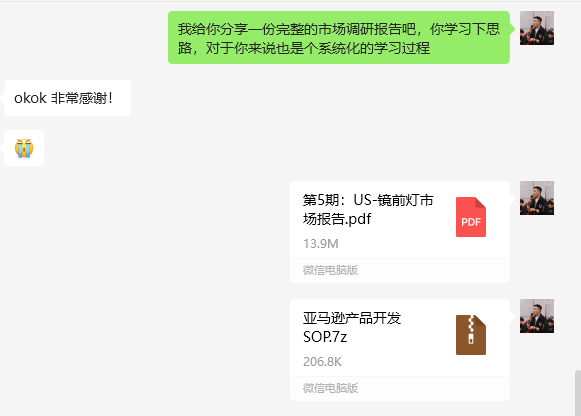Screen dimensions: 581x416
Task: Click sender avatar beside PDF file message
Action: pos(537,198)
